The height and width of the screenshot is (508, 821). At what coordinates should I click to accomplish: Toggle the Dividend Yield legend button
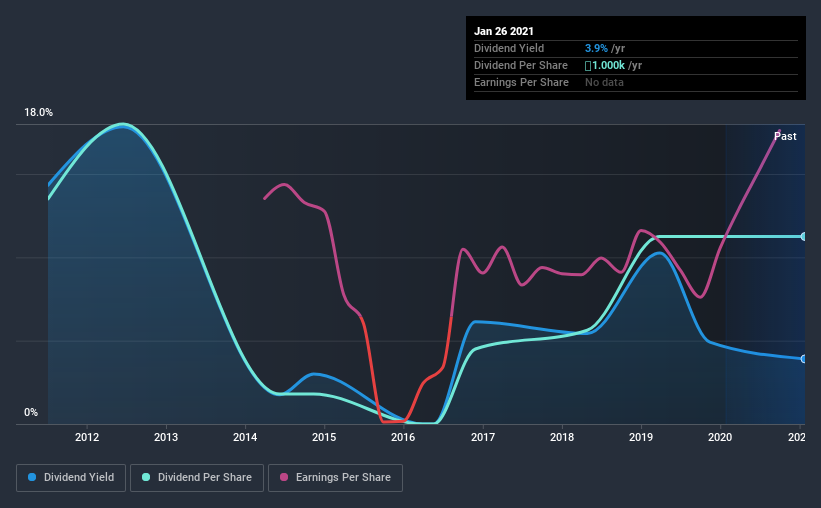click(x=71, y=478)
